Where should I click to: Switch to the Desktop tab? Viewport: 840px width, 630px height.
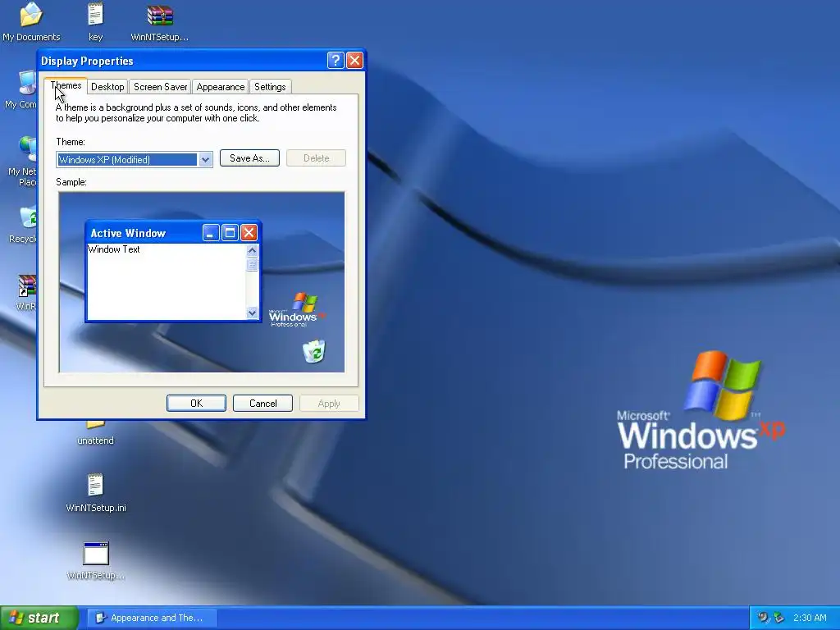point(107,87)
